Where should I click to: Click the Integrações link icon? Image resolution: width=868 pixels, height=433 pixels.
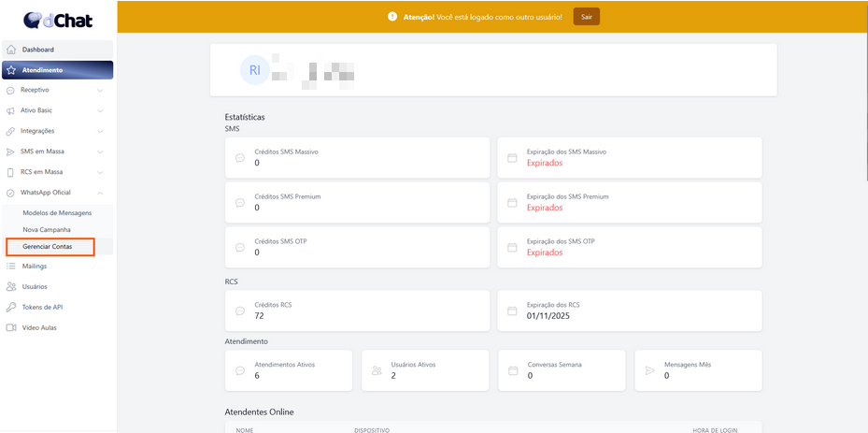(11, 131)
